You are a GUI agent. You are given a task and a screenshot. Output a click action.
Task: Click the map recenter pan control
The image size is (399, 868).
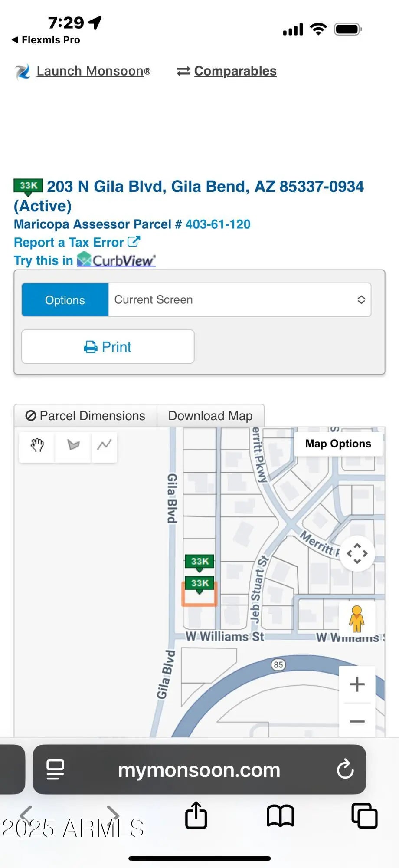click(357, 553)
